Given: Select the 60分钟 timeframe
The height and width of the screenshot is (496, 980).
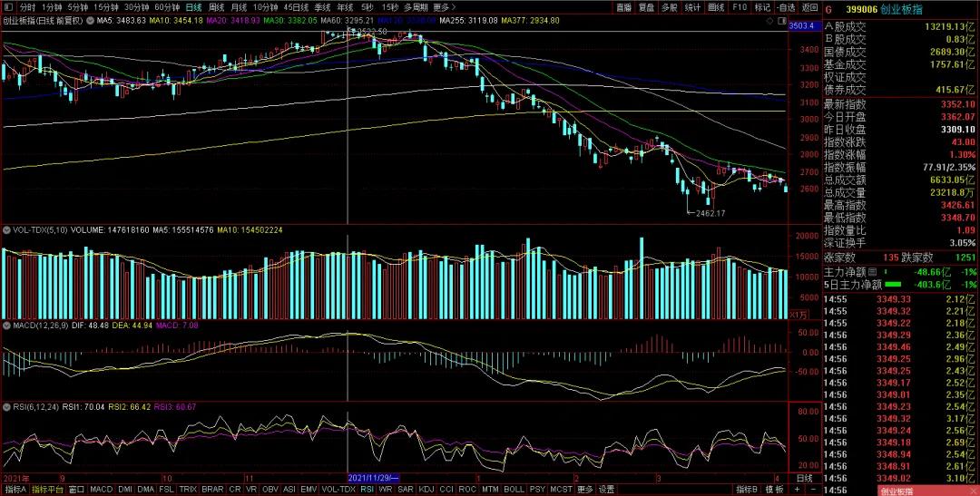Looking at the screenshot, I should (x=168, y=7).
